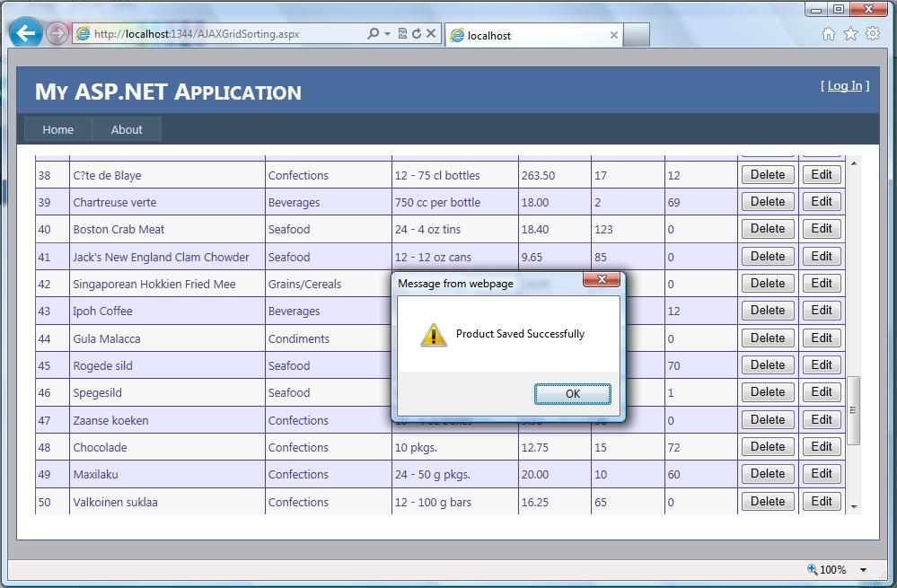This screenshot has height=588, width=897.
Task: Click Edit for Valkoinen suklaa
Action: [821, 501]
